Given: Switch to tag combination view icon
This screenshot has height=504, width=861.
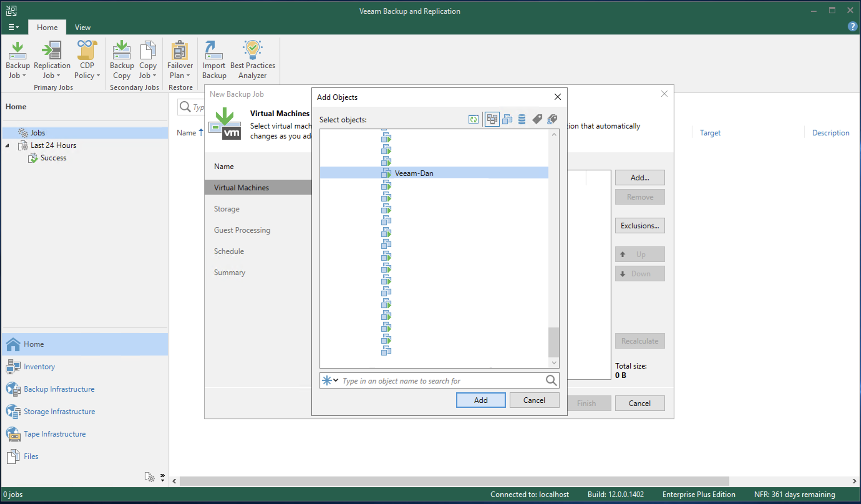Looking at the screenshot, I should [552, 119].
